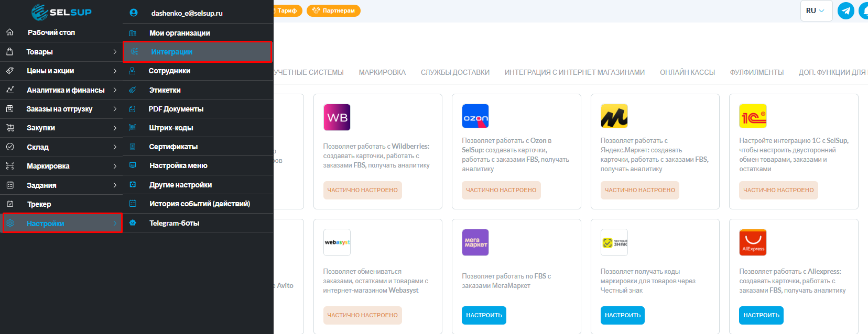Open the УЧЕТНЫЕ СИСТЕМЫ tab

pyautogui.click(x=309, y=72)
